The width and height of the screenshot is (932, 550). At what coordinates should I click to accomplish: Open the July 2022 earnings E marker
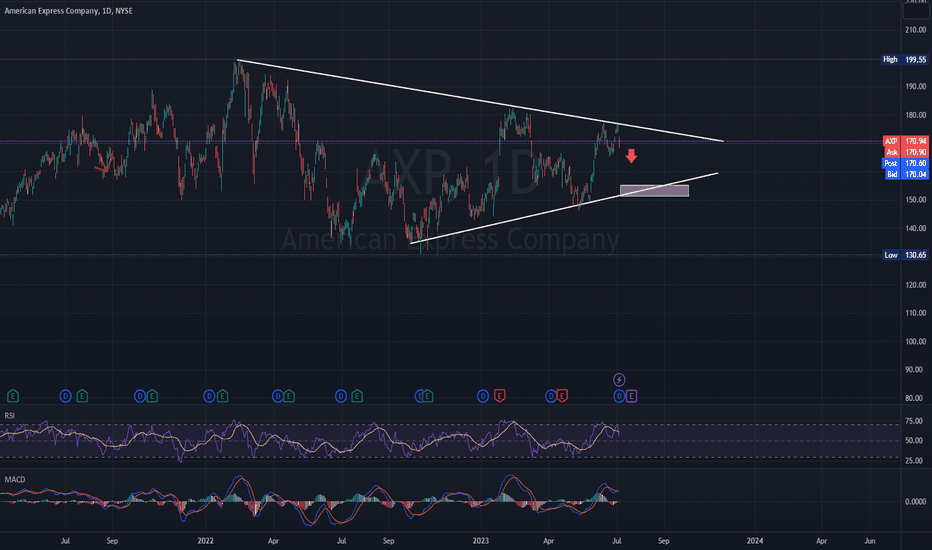pos(357,396)
